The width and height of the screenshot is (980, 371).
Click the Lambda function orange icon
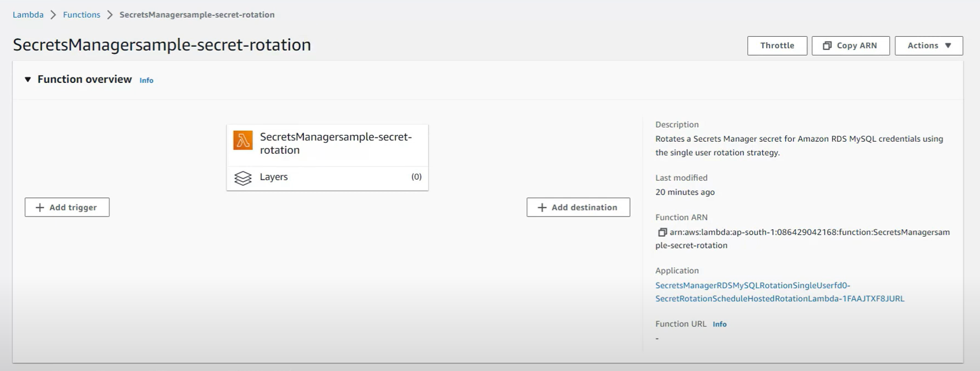(x=243, y=140)
